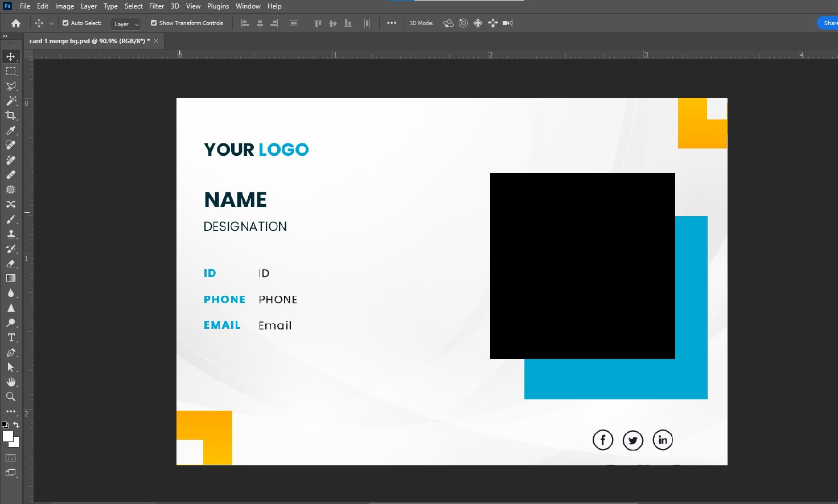Activate the Zoom tool
Screen dimensions: 838x504
(x=10, y=396)
